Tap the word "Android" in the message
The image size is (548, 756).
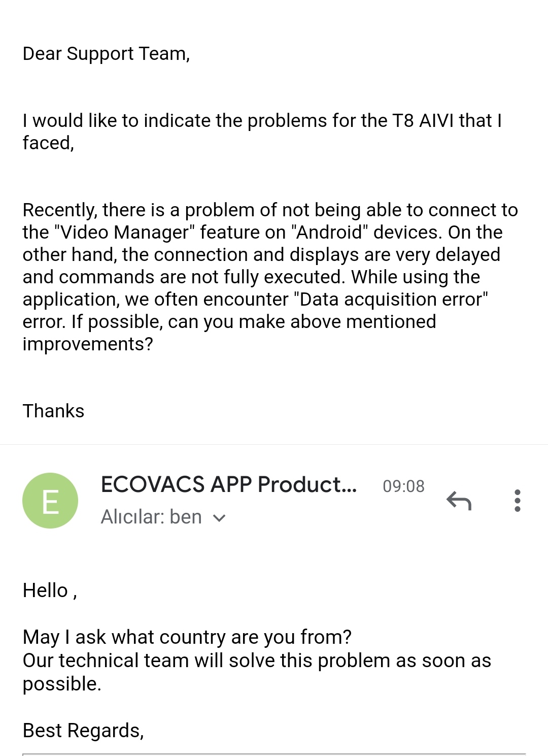coord(330,233)
